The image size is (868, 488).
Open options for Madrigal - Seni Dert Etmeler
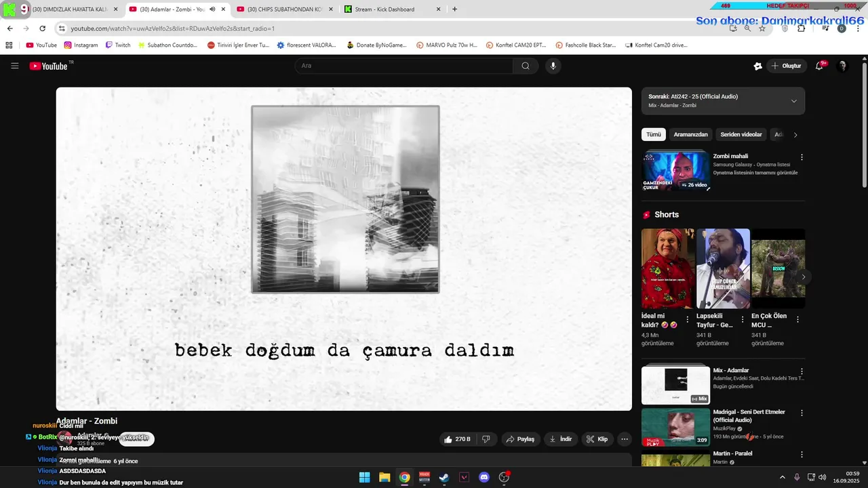802,413
